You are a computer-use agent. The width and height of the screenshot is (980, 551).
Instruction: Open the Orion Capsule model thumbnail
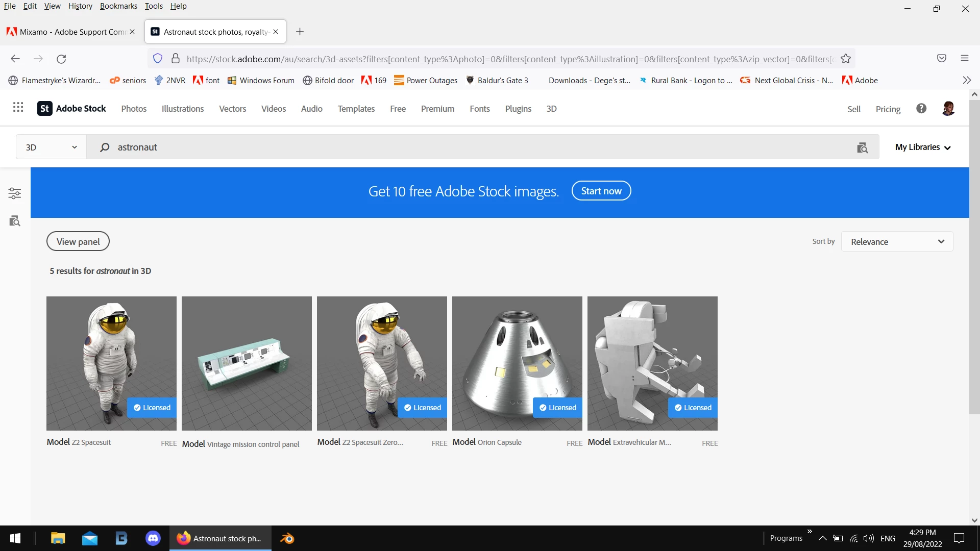pyautogui.click(x=517, y=363)
